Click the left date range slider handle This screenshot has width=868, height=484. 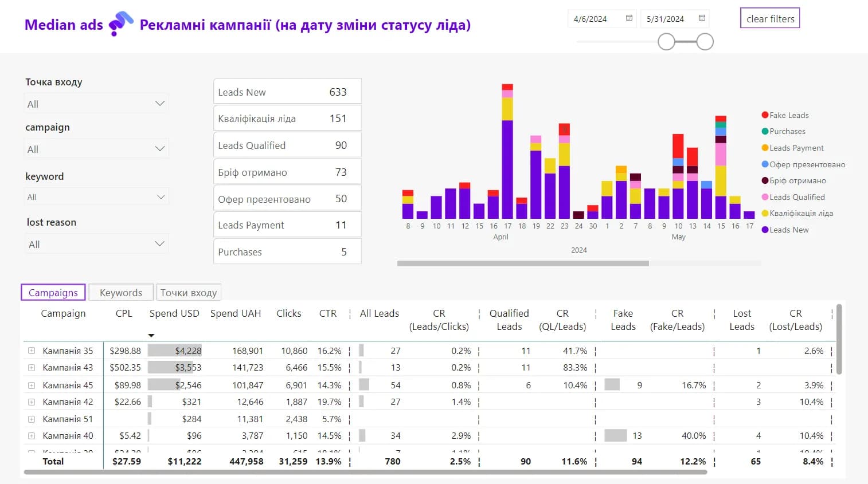666,42
